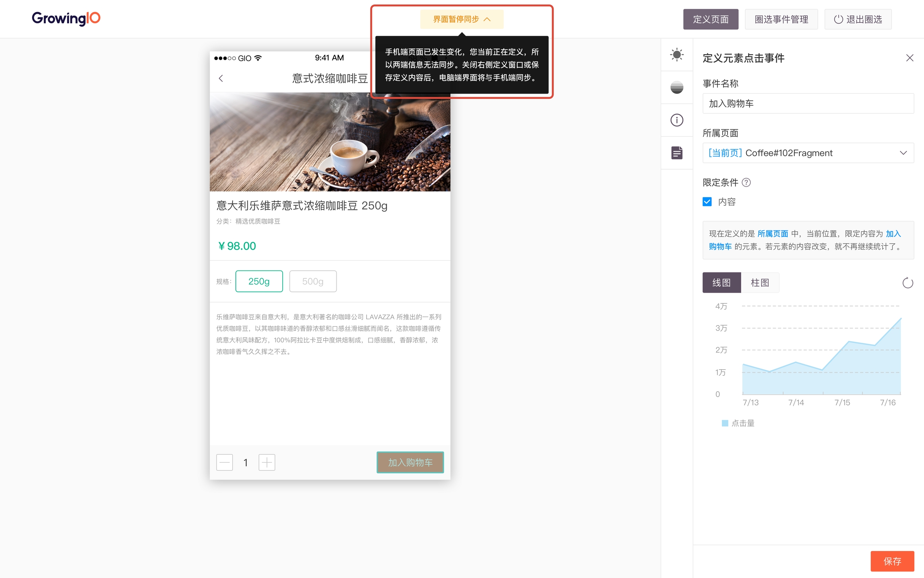
Task: Increase quantity with the plus stepper
Action: (267, 462)
